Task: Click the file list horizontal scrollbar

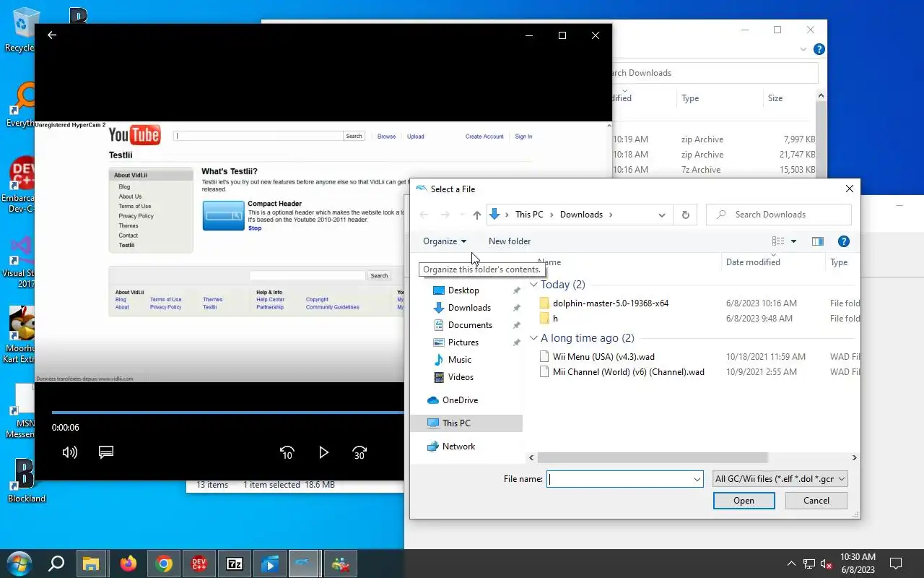Action: (652, 457)
